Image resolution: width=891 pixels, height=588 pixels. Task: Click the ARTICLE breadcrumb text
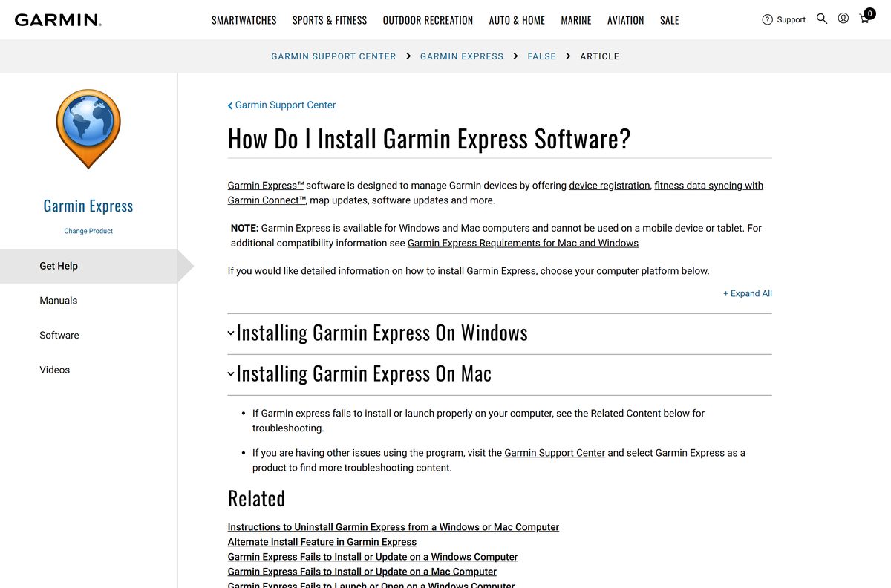599,56
